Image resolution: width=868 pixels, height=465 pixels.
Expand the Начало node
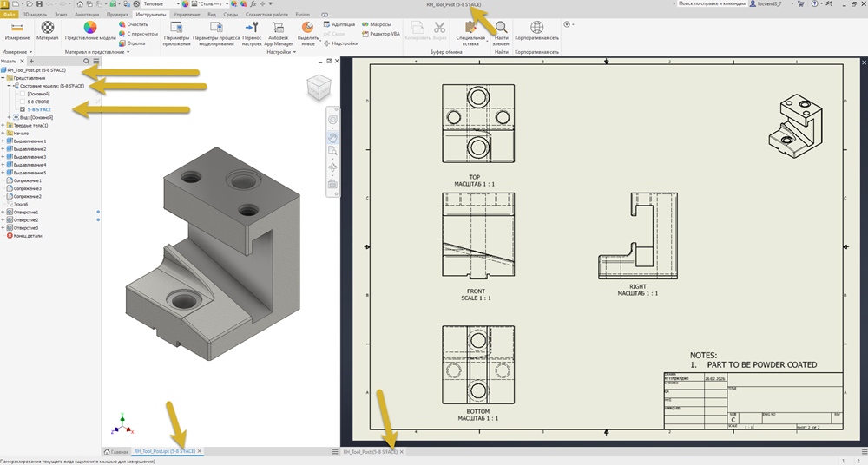(3, 134)
